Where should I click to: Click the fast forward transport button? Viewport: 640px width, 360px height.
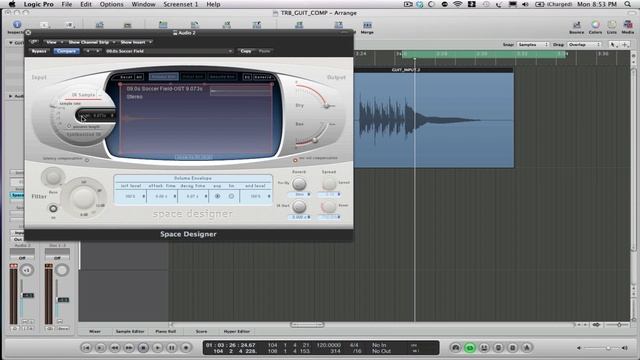[129, 348]
